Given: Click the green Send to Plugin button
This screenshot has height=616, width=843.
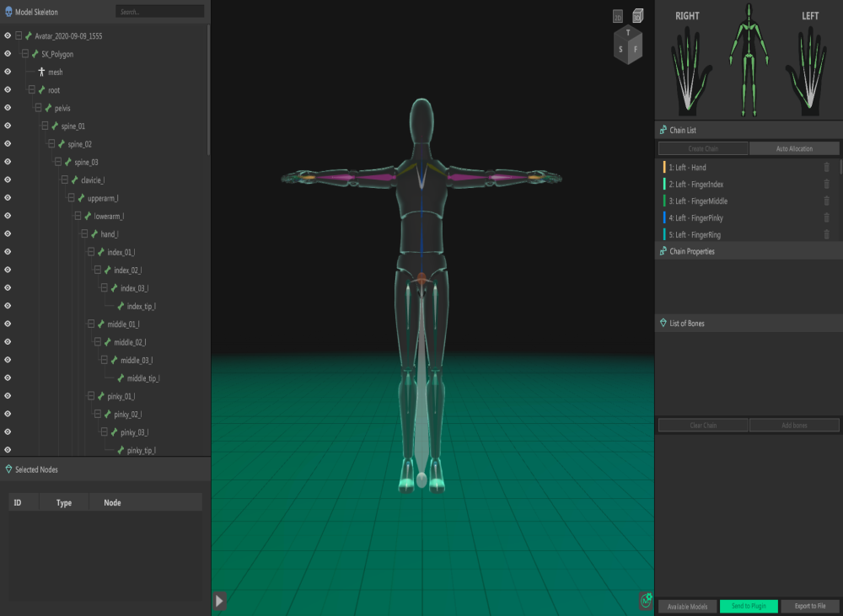Looking at the screenshot, I should coord(749,607).
